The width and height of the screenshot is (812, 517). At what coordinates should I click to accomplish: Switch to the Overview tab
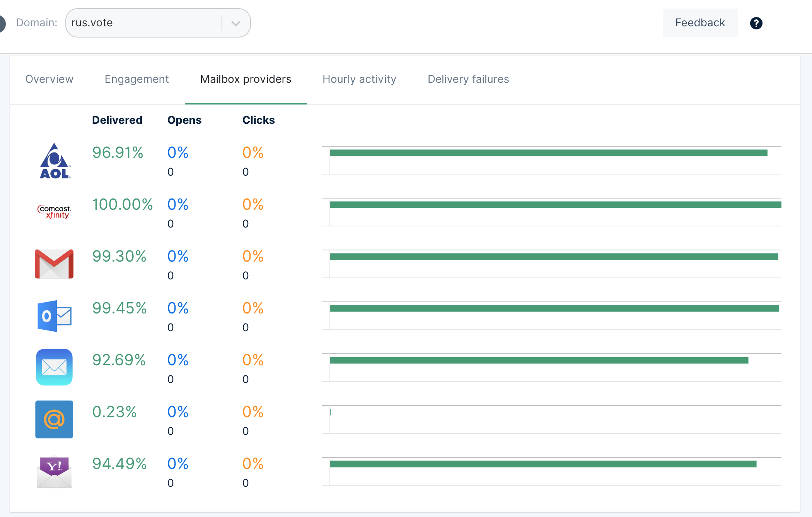49,79
